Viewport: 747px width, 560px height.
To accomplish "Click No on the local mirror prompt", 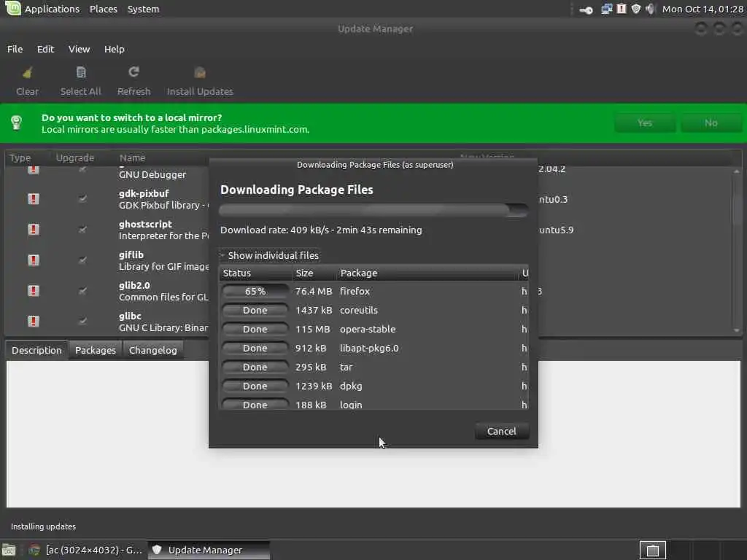I will pos(711,122).
